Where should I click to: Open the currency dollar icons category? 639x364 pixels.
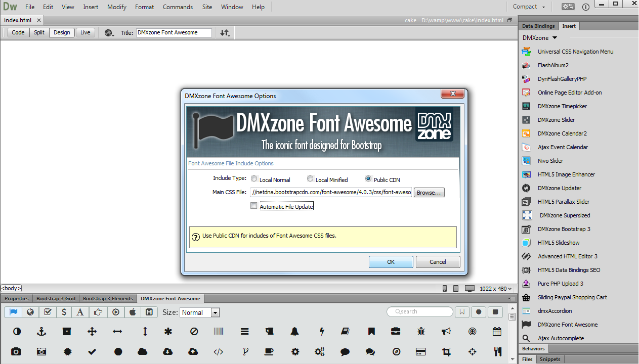pyautogui.click(x=64, y=312)
